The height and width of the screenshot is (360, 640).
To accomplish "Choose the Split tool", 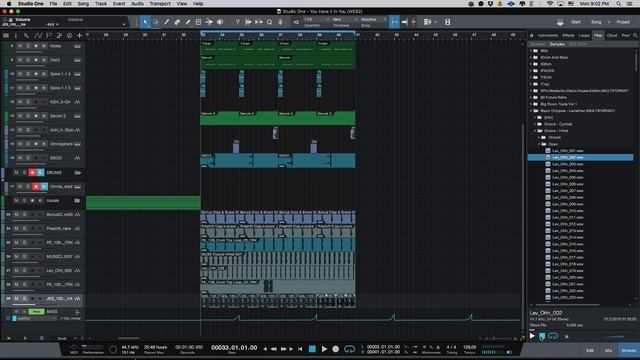I will (167, 22).
